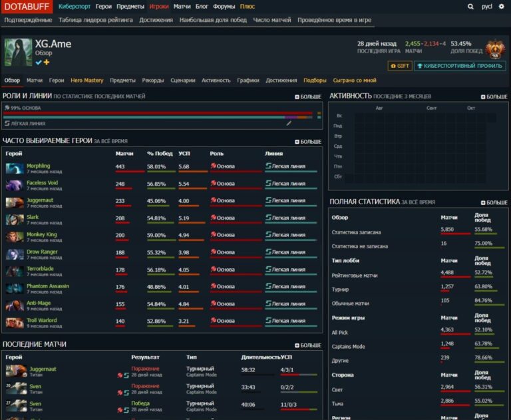The width and height of the screenshot is (511, 420).
Task: Click Drow Ranger hero portrait
Action: pyautogui.click(x=15, y=254)
